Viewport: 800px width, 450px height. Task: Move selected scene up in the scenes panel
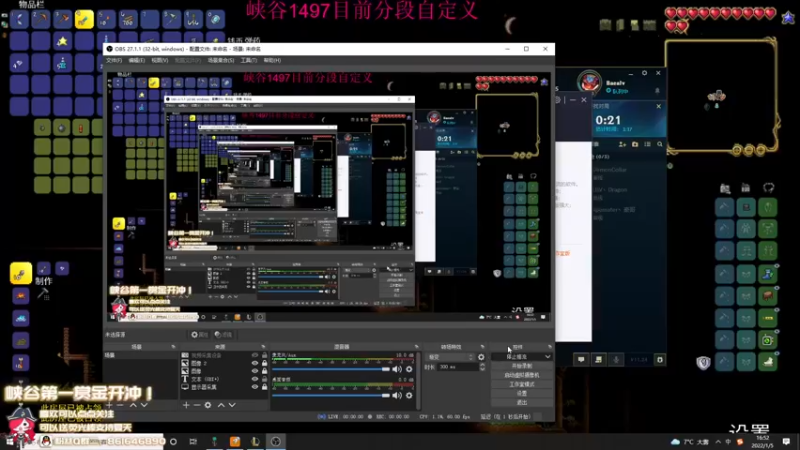[133, 405]
